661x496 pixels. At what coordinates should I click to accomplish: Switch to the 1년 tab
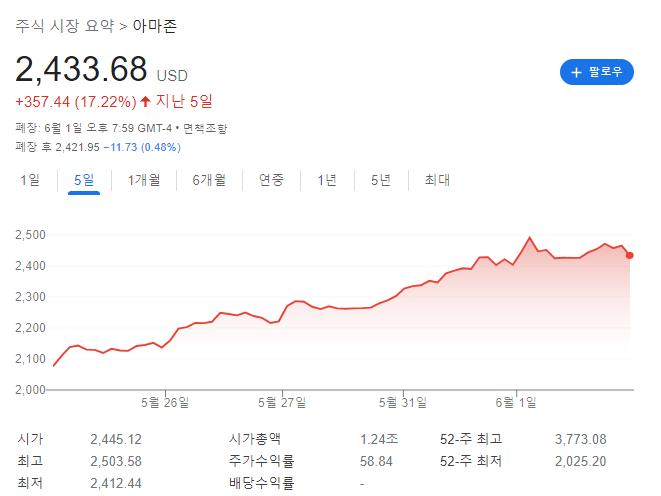point(327,180)
